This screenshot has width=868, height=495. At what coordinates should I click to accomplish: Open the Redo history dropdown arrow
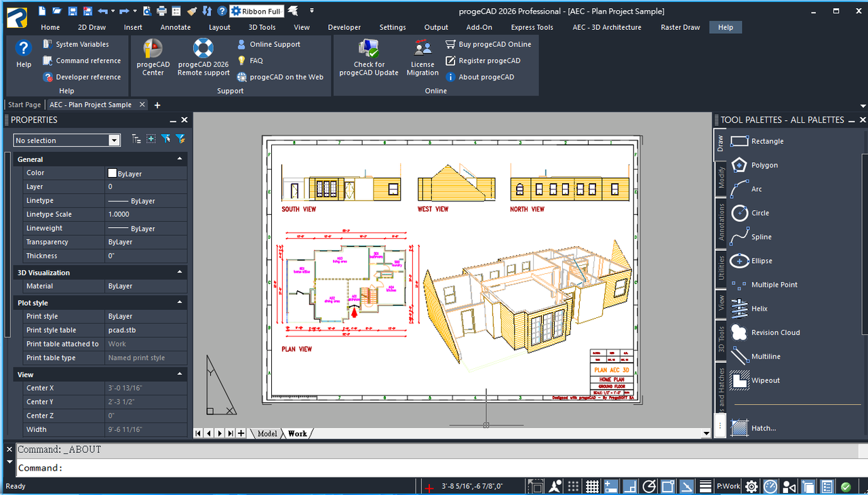136,11
